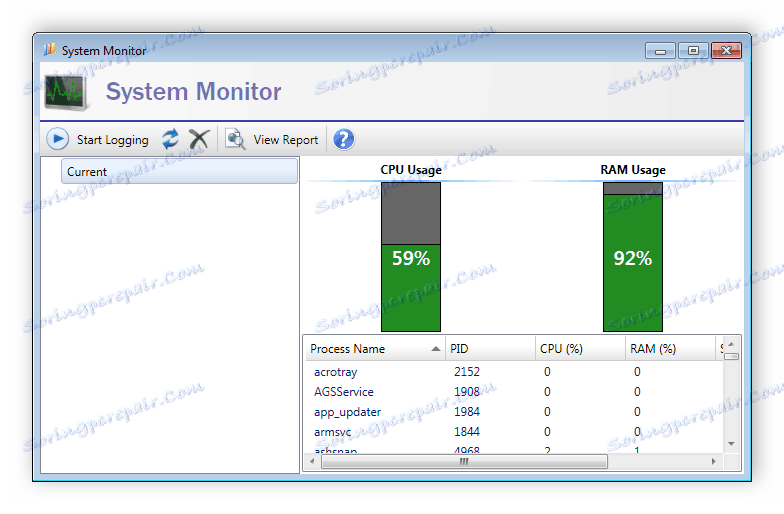Click the CPU Usage 59% bar
The height and width of the screenshot is (514, 784).
click(x=411, y=257)
